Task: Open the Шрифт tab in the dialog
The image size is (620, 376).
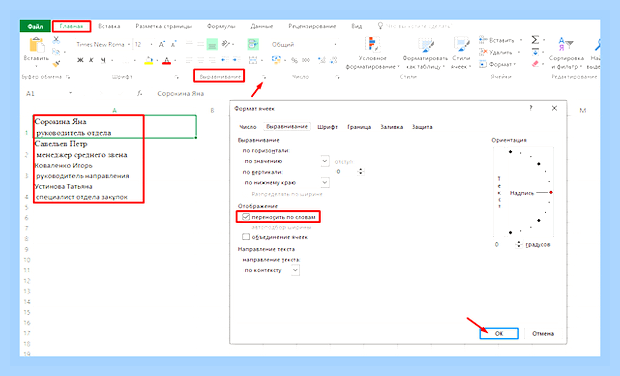Action: coord(327,127)
